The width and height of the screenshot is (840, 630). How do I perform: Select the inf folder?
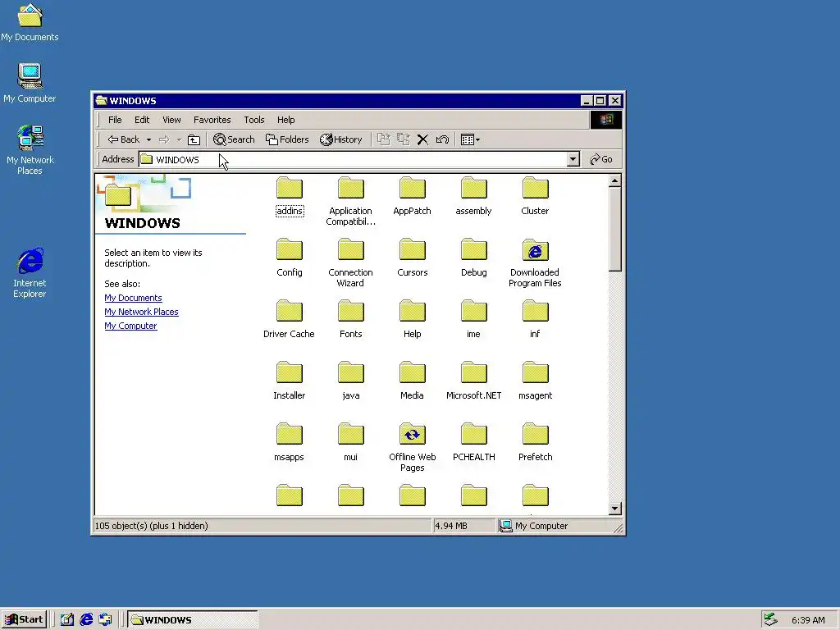pyautogui.click(x=535, y=320)
